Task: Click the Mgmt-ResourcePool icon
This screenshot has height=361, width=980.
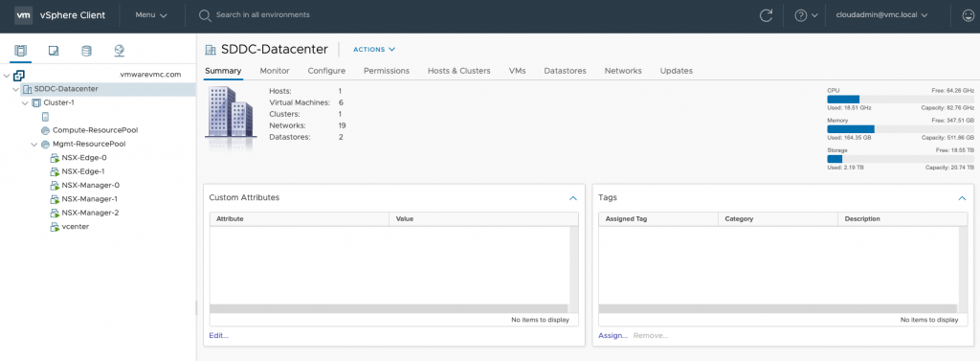Action: (45, 144)
